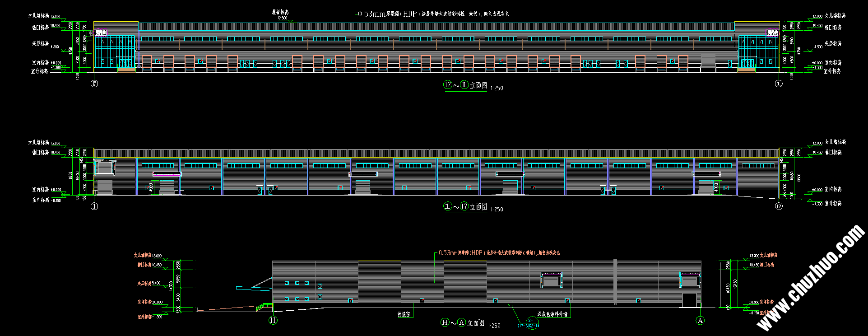The height and width of the screenshot is (336, 868).
Task: Select the H~A 立面图 title text
Action: (462, 323)
